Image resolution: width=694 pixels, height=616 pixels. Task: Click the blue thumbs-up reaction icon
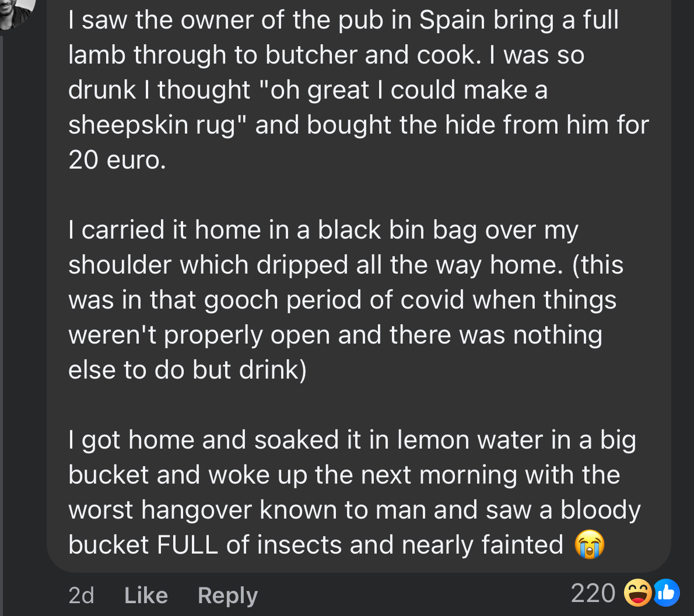[x=665, y=593]
